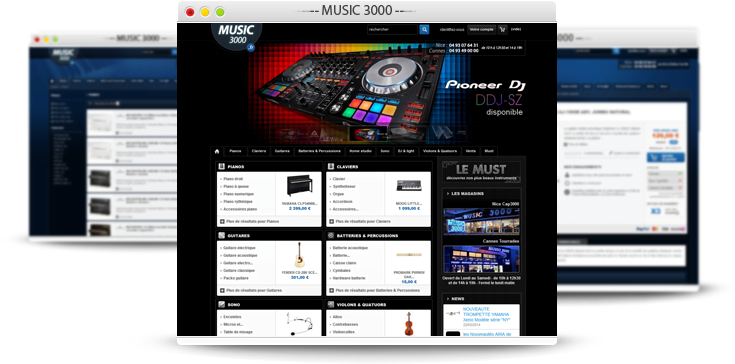Screen dimensions: 735x364
Task: Open the Claviers navigation tab
Action: pos(259,151)
